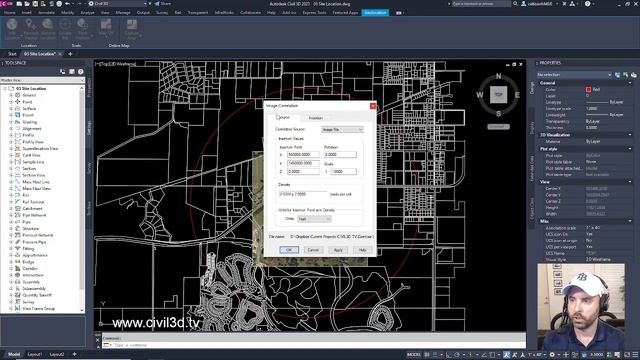Click the Rotation input field
This screenshot has height=360, width=640.
[x=340, y=155]
